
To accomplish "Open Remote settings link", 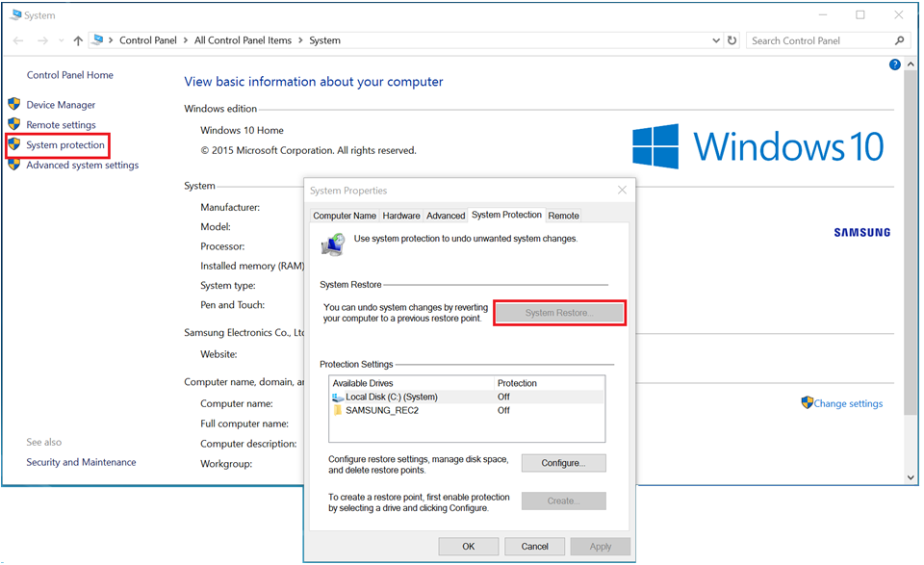I will 61,125.
